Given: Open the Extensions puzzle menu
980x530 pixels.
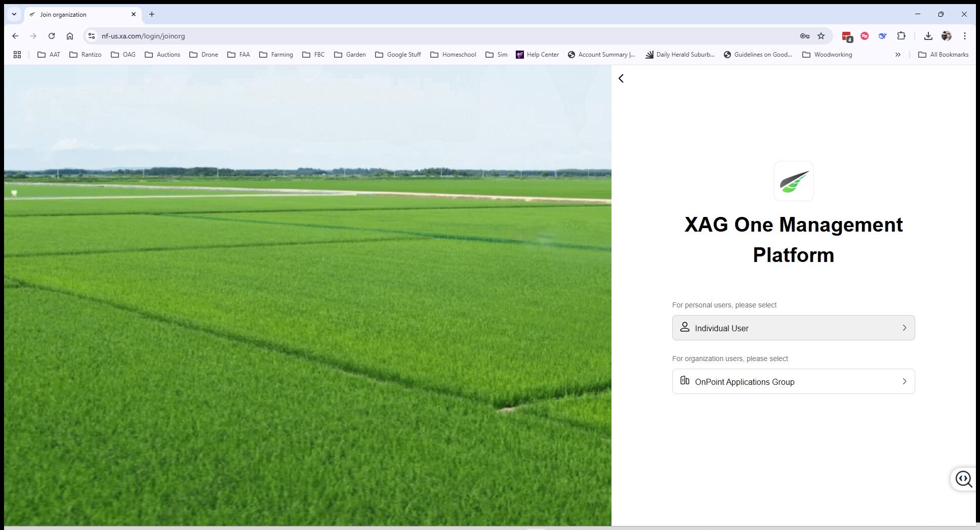Looking at the screenshot, I should 901,36.
